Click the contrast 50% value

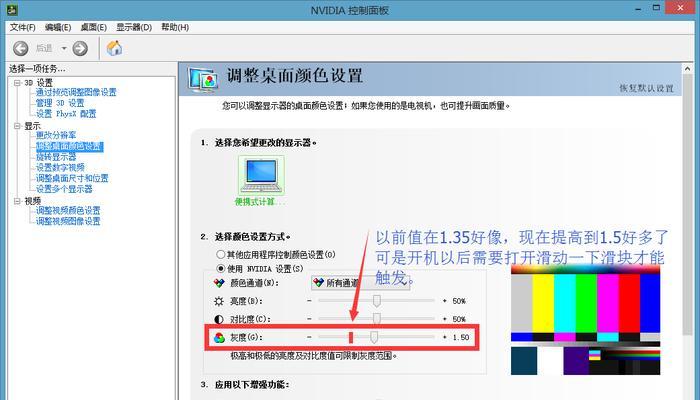click(x=459, y=319)
